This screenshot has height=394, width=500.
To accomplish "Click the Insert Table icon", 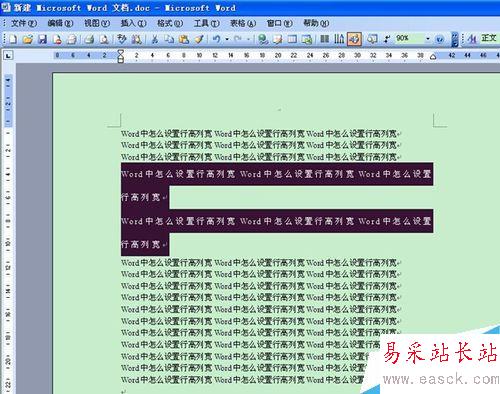I will pyautogui.click(x=292, y=39).
